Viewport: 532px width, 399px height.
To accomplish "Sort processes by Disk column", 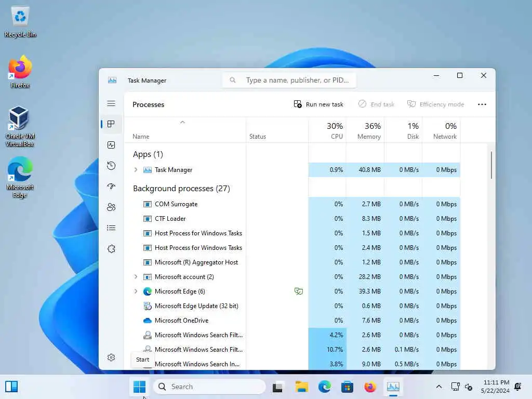I will click(x=403, y=130).
